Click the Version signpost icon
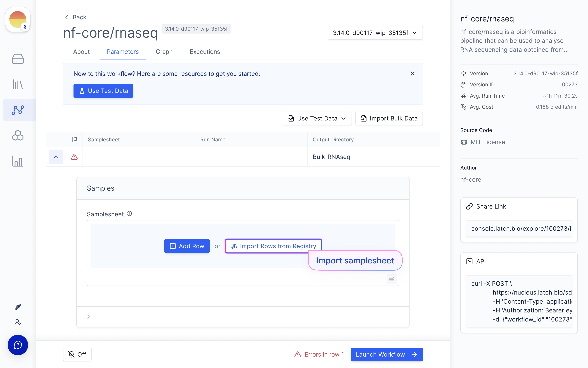The height and width of the screenshot is (368, 588). pyautogui.click(x=463, y=73)
